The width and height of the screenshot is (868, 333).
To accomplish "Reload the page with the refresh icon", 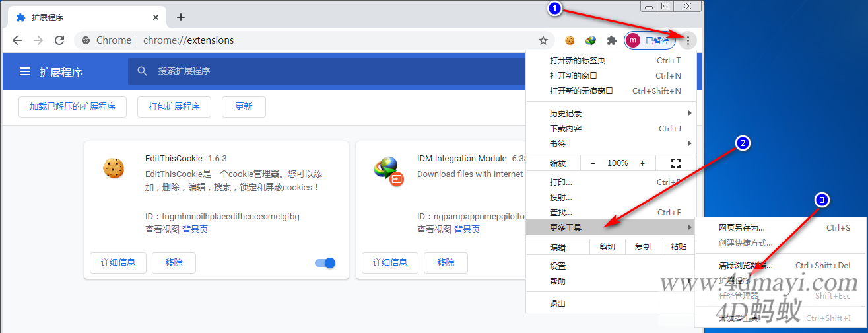I will click(59, 40).
